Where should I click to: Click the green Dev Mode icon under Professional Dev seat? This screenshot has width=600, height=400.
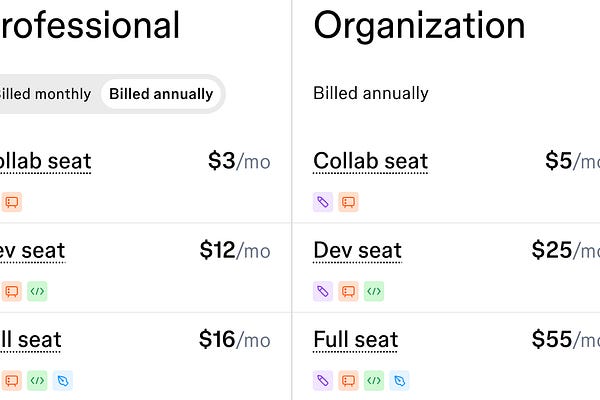pos(37,291)
